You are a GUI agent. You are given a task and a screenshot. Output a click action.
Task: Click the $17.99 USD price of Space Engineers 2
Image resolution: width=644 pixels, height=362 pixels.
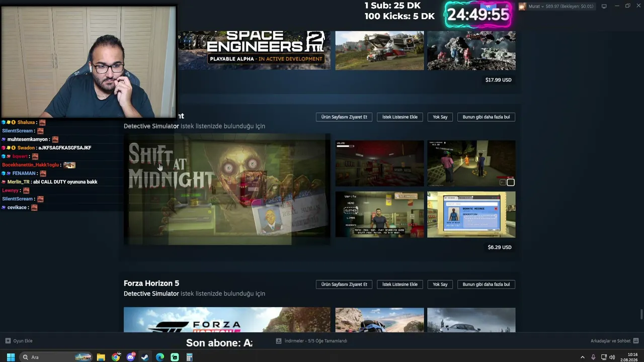(498, 80)
